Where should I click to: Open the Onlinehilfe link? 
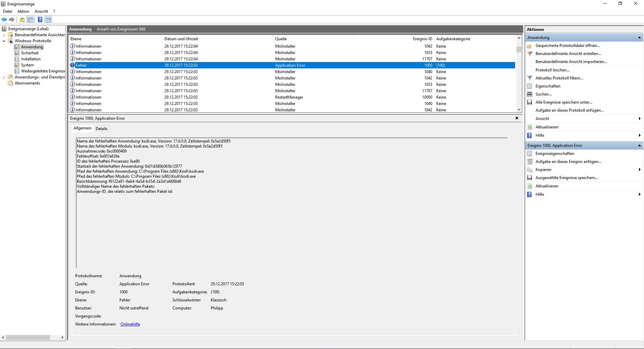coord(130,324)
